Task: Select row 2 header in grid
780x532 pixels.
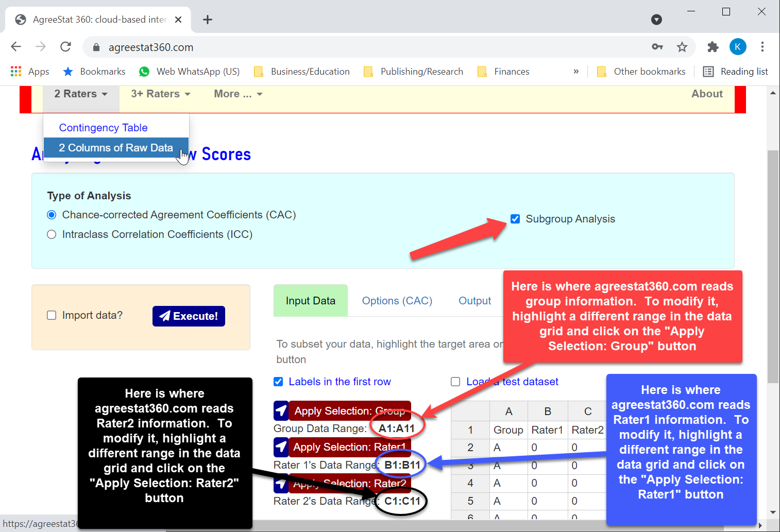Action: [x=470, y=448]
